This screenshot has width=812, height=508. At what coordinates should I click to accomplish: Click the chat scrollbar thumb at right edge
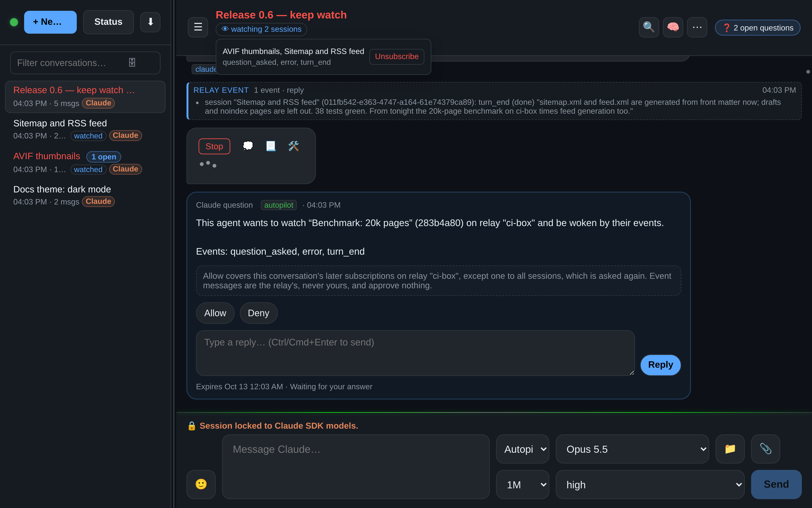808,72
